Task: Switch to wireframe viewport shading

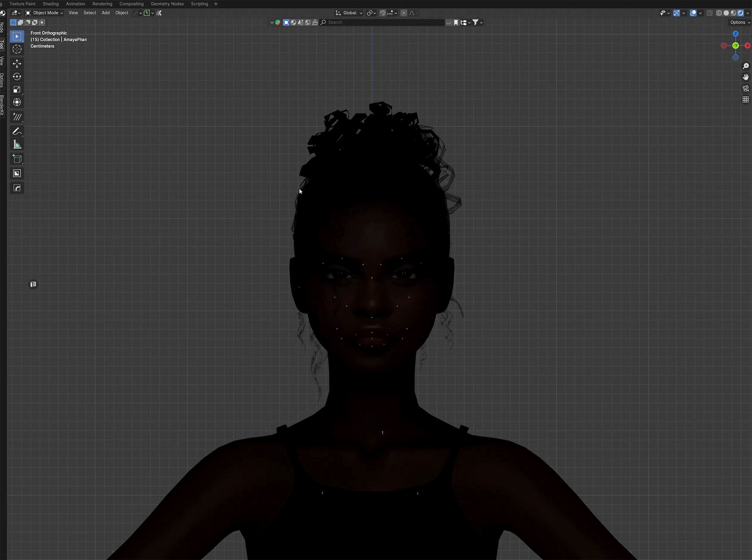Action: (x=719, y=13)
